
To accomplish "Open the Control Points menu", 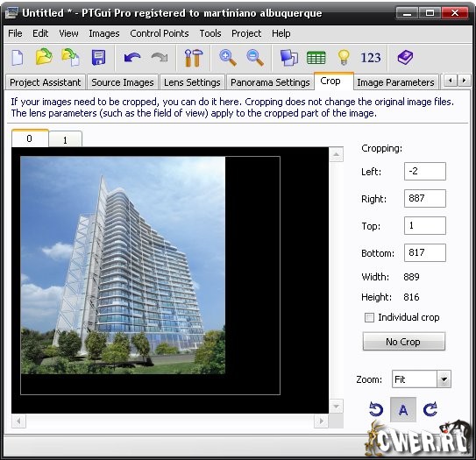I will pyautogui.click(x=160, y=33).
